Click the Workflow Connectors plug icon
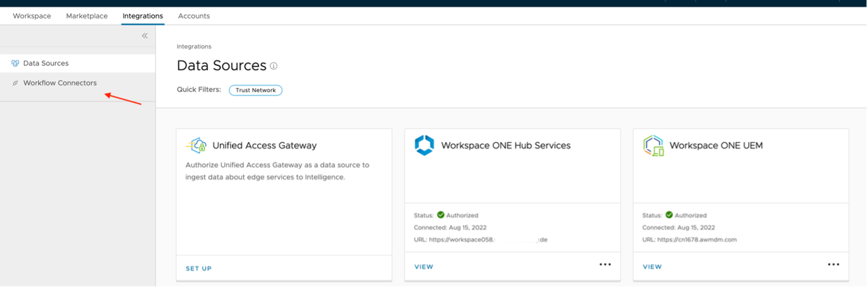This screenshot has height=289, width=868. point(15,83)
